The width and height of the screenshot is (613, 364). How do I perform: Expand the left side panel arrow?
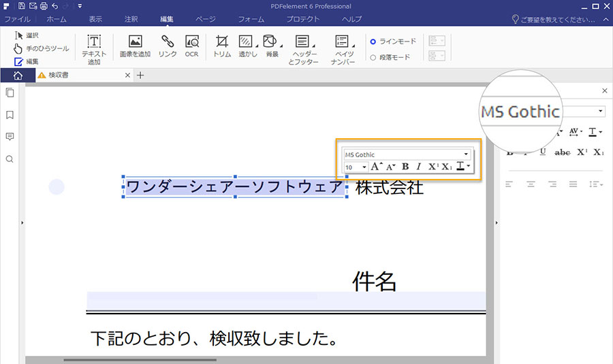(22, 222)
